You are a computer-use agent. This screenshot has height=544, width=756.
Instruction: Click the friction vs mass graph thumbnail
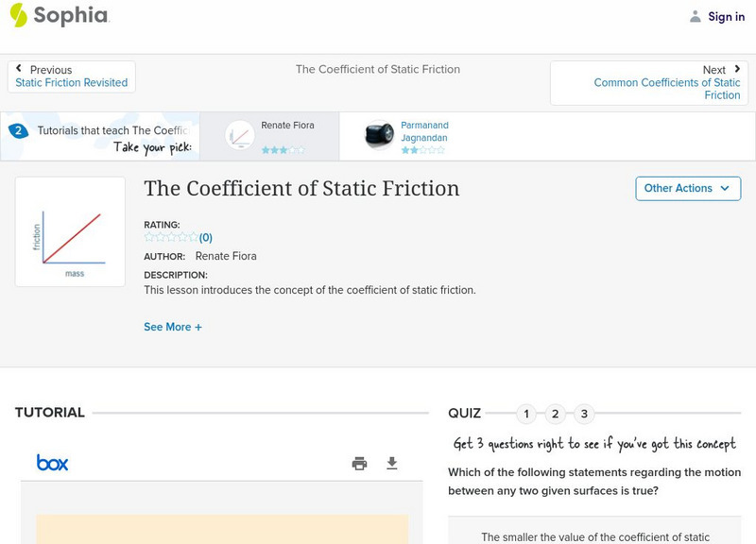[x=69, y=232]
